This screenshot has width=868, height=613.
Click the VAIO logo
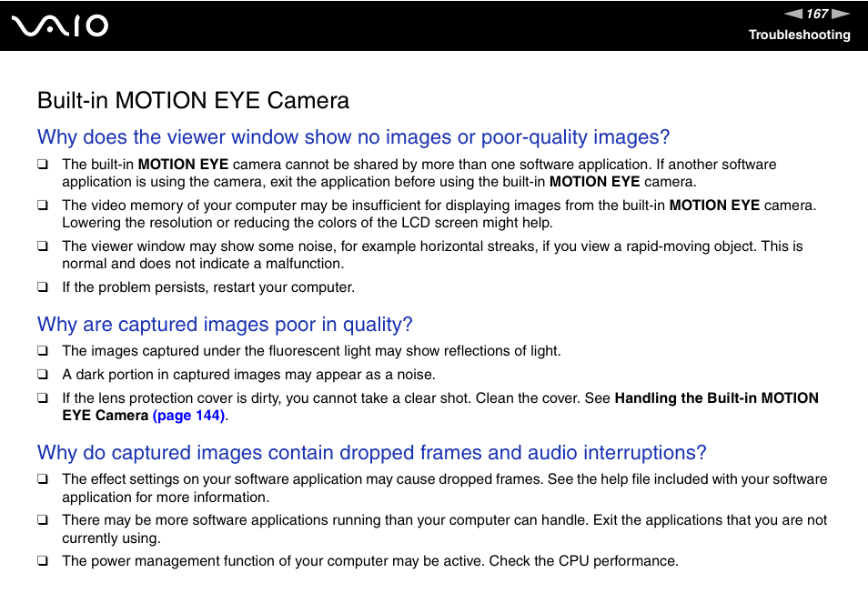pos(60,25)
